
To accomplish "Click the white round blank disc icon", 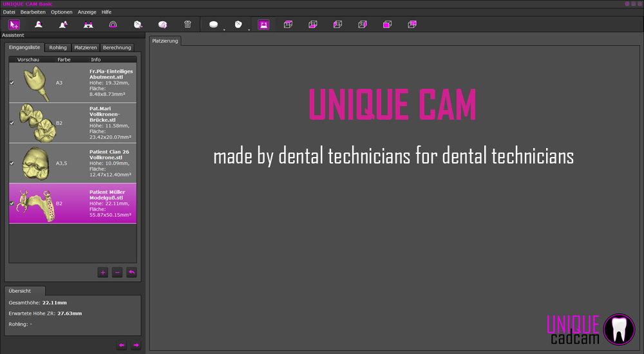I will pyautogui.click(x=214, y=24).
